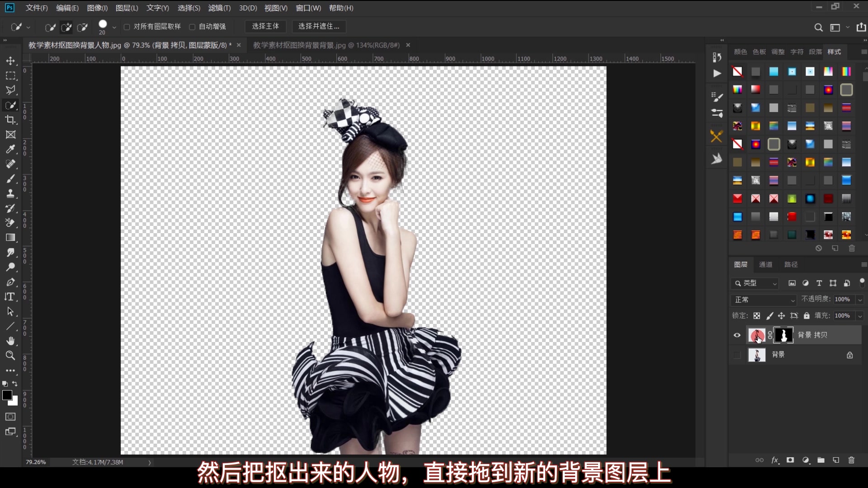Select the Hand tool

(10, 341)
